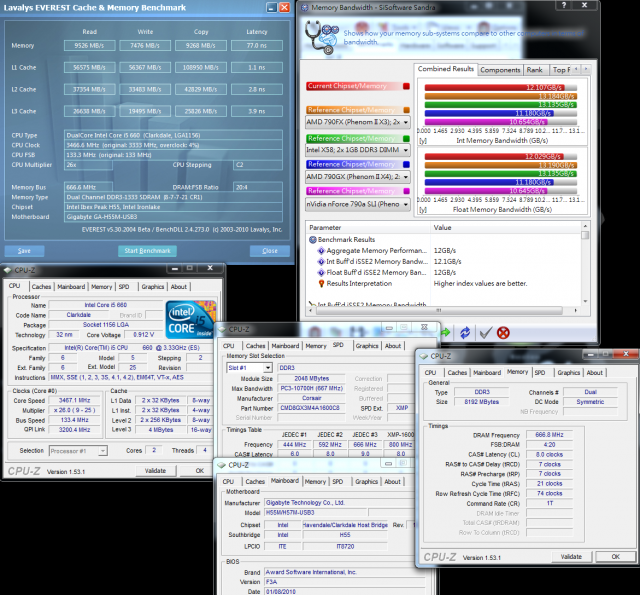Switch to Combined Results tab in Sandra

click(x=446, y=69)
